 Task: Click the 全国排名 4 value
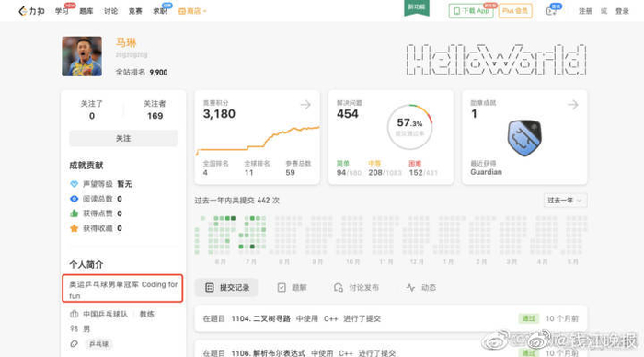click(x=205, y=173)
